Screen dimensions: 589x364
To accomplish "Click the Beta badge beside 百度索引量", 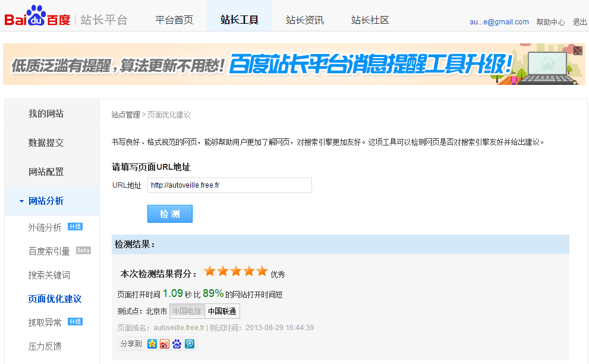I will [x=83, y=251].
